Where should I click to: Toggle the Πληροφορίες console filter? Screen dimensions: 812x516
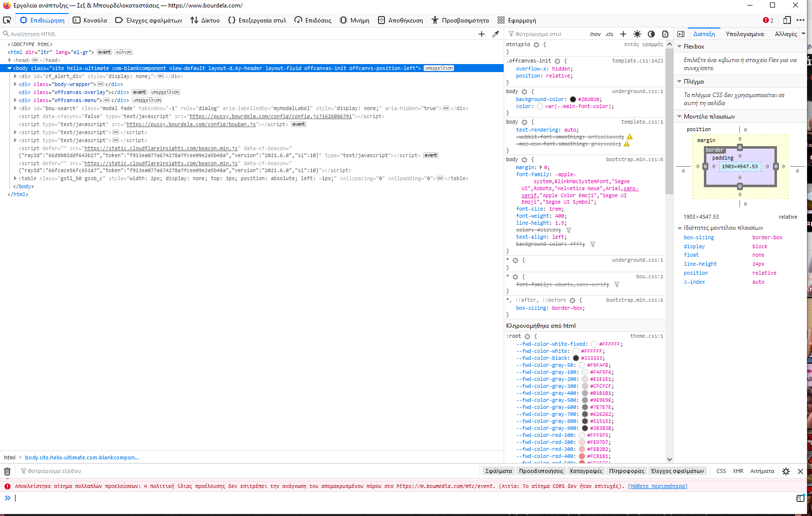tap(627, 471)
